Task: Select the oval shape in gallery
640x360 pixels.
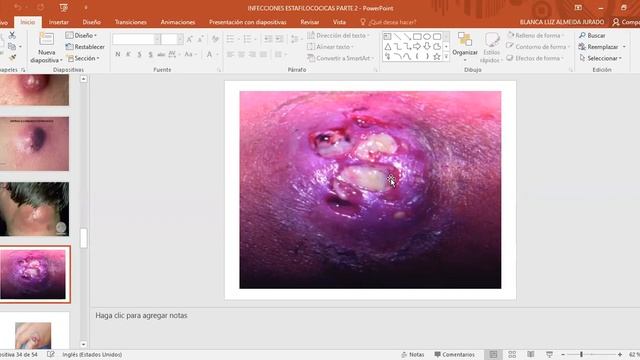Action: click(427, 37)
